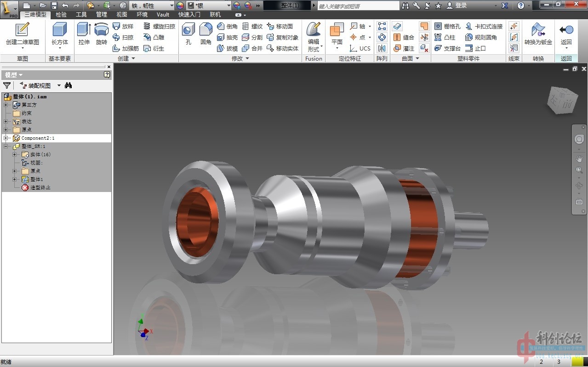Expand the Component2:1 tree node
Image resolution: width=588 pixels, height=367 pixels.
click(6, 138)
